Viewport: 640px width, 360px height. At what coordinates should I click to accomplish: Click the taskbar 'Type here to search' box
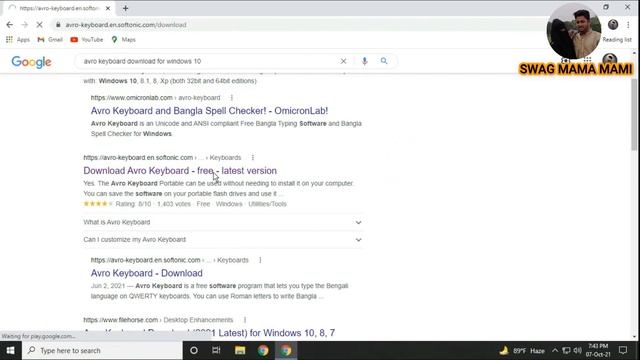[x=102, y=351]
